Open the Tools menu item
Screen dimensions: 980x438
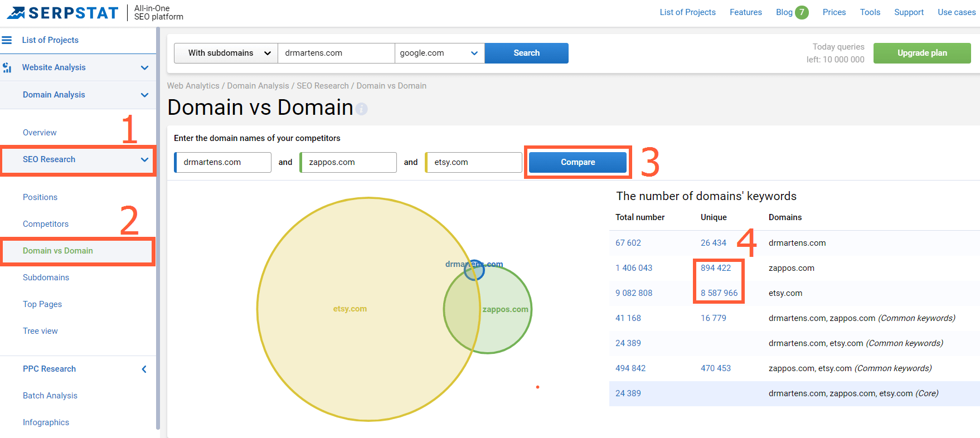(x=870, y=12)
